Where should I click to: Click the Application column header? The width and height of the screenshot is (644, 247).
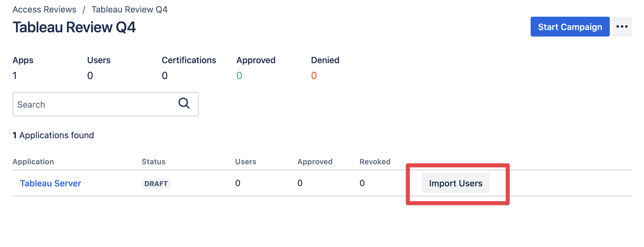(33, 161)
